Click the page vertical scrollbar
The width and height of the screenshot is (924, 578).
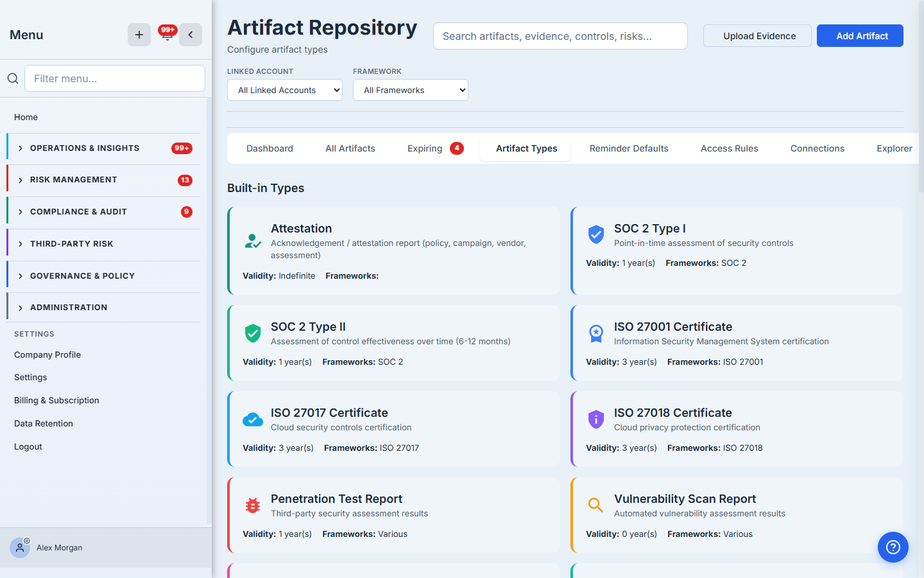click(x=921, y=96)
